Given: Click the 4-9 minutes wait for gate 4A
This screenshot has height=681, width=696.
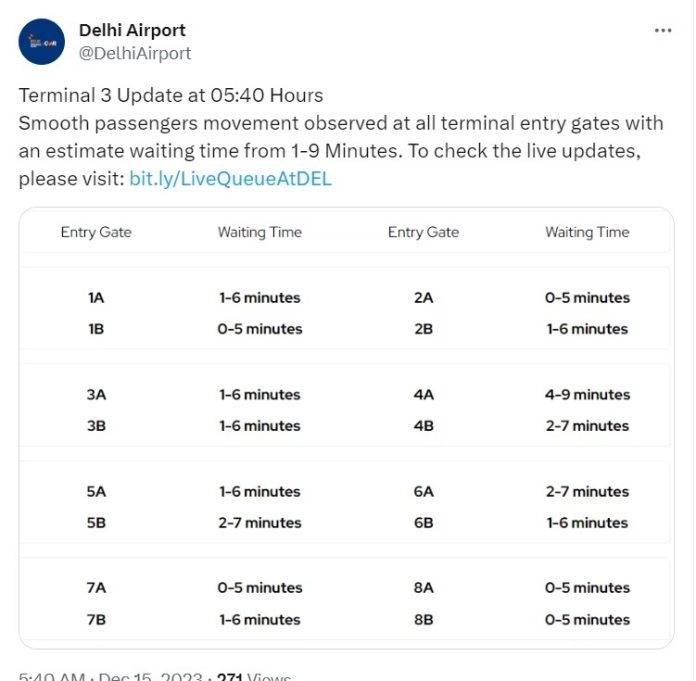Looking at the screenshot, I should pyautogui.click(x=587, y=394).
